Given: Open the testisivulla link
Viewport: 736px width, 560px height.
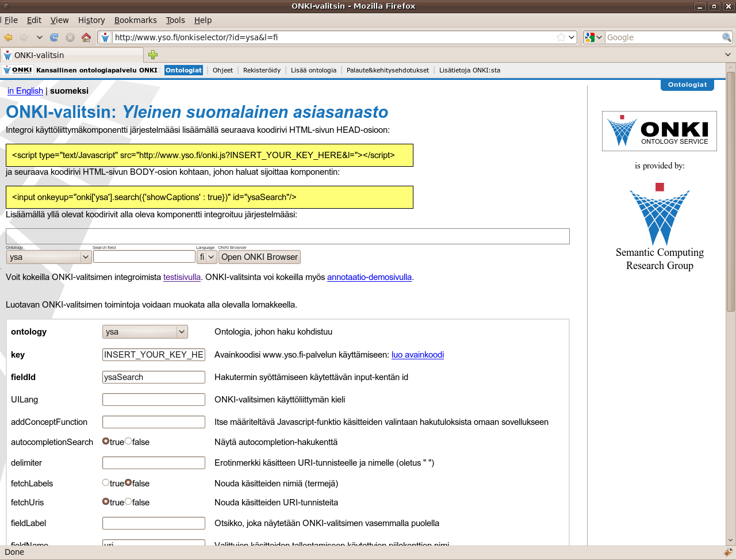Looking at the screenshot, I should (x=182, y=277).
